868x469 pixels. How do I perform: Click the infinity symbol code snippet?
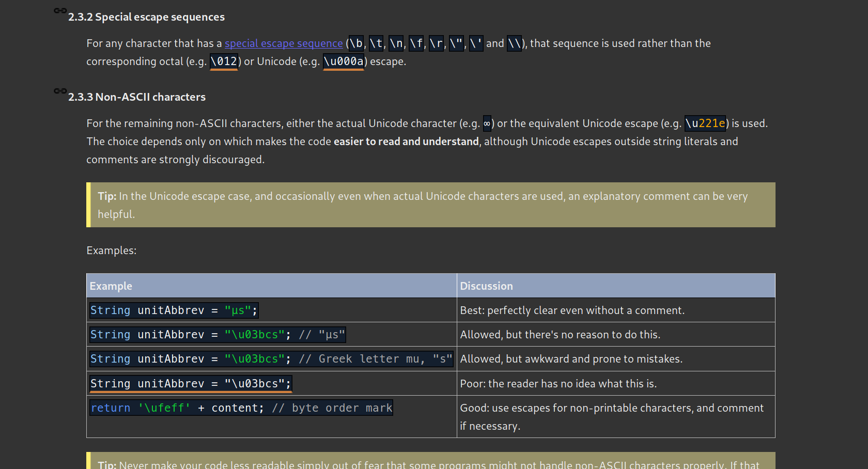[487, 123]
